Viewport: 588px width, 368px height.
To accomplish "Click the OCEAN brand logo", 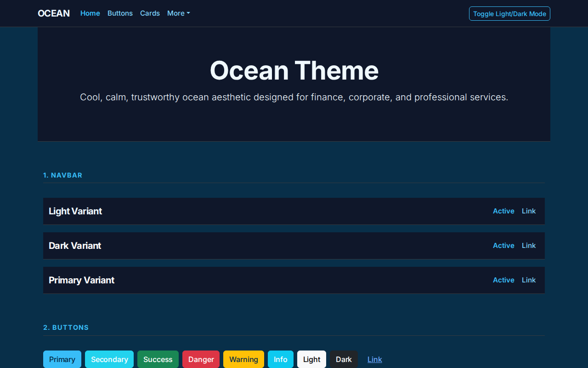I will [54, 13].
